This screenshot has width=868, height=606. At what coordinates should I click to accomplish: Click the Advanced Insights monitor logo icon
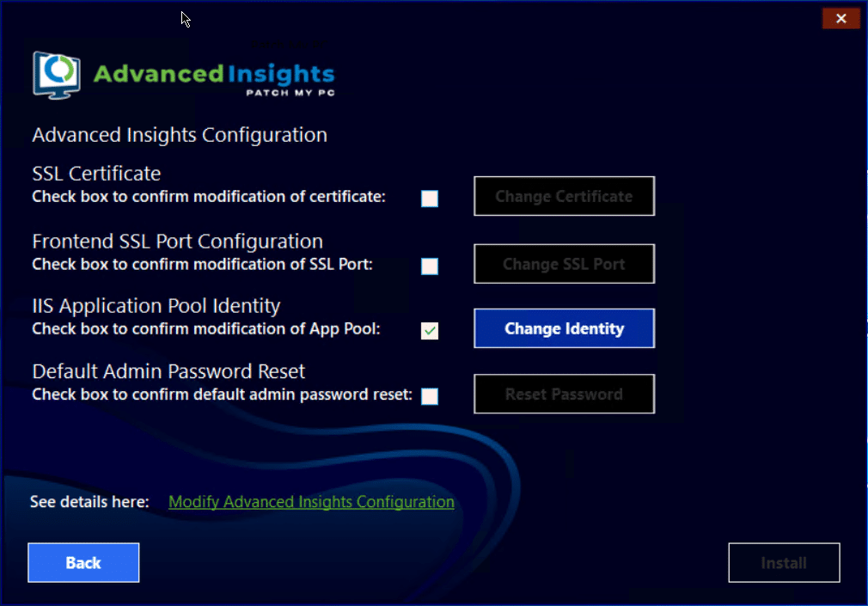pyautogui.click(x=57, y=76)
